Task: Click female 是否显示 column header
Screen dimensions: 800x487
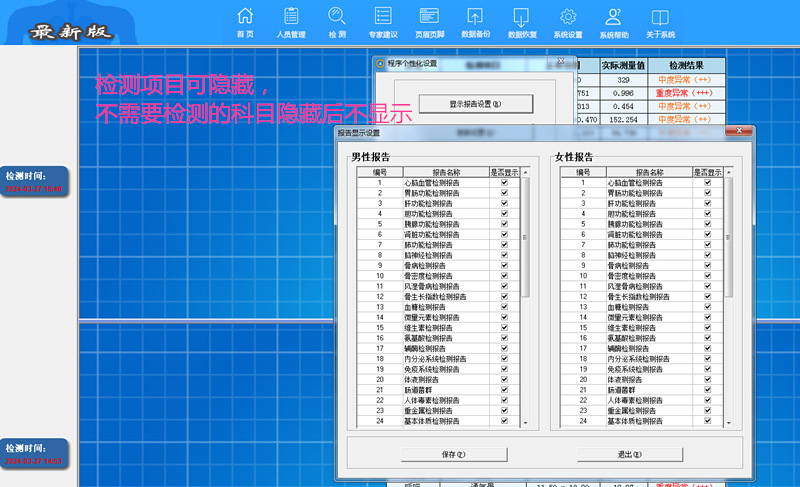Action: 708,172
